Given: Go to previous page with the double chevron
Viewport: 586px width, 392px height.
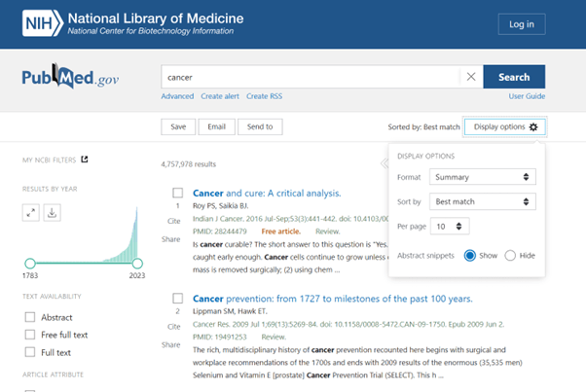Looking at the screenshot, I should click(x=385, y=163).
